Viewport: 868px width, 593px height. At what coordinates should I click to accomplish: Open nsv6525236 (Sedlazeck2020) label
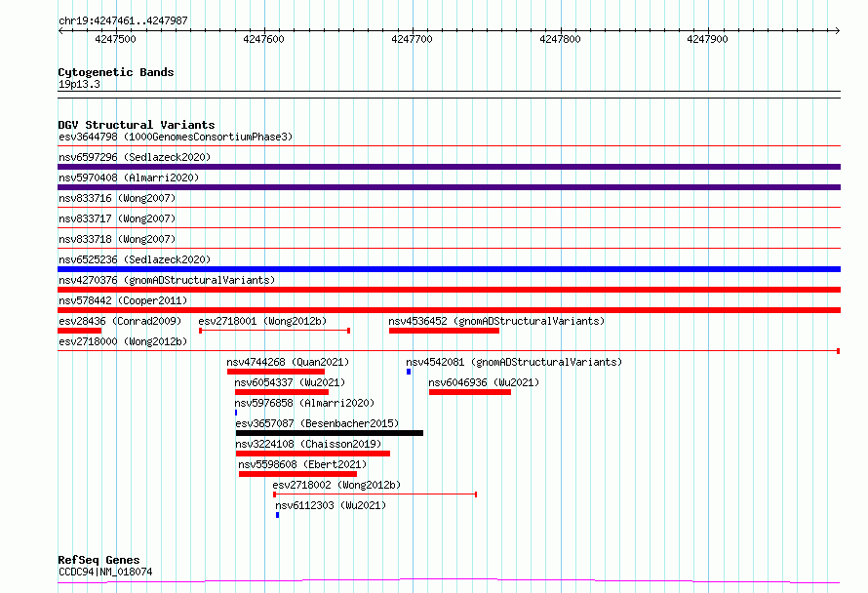[x=135, y=259]
